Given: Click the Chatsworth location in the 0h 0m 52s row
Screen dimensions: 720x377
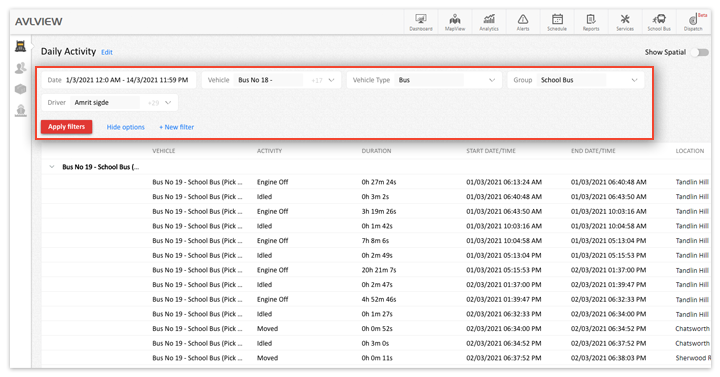Looking at the screenshot, I should [692, 329].
